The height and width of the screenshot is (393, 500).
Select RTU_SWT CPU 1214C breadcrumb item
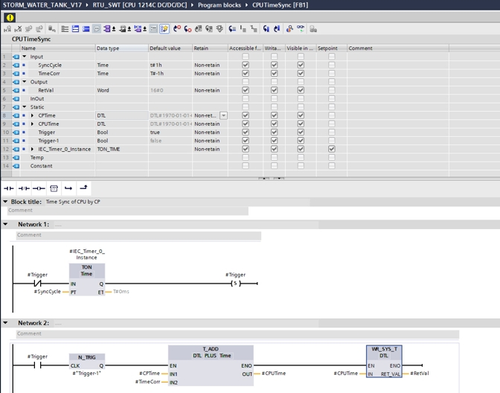(x=140, y=5)
